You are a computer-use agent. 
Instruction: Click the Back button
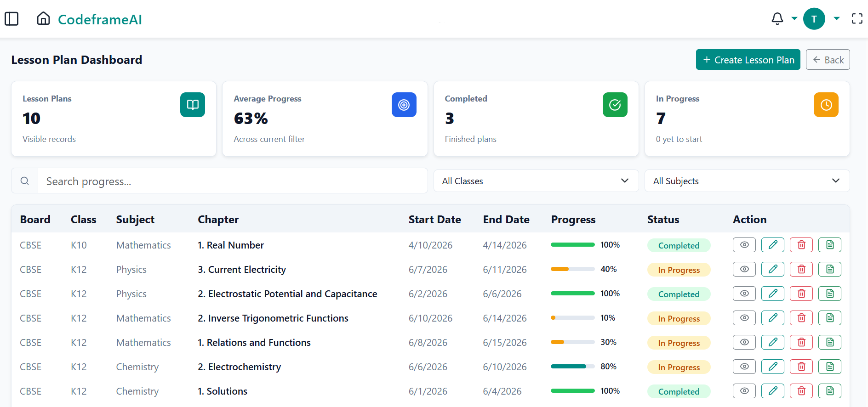point(828,60)
